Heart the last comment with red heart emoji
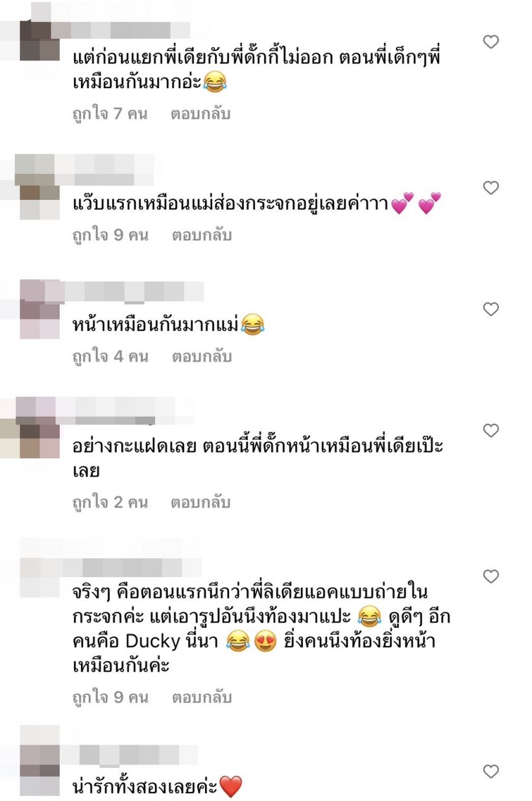 click(492, 772)
